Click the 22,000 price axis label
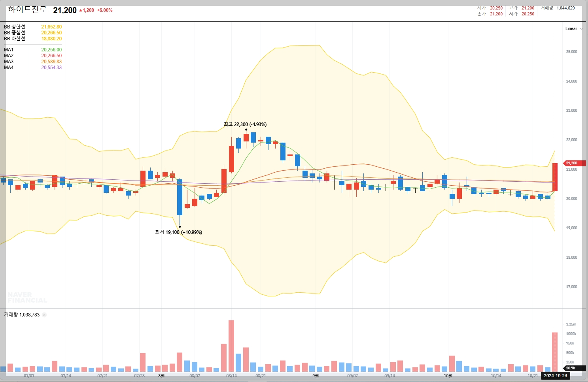Image resolution: width=588 pixels, height=382 pixels. [571, 140]
